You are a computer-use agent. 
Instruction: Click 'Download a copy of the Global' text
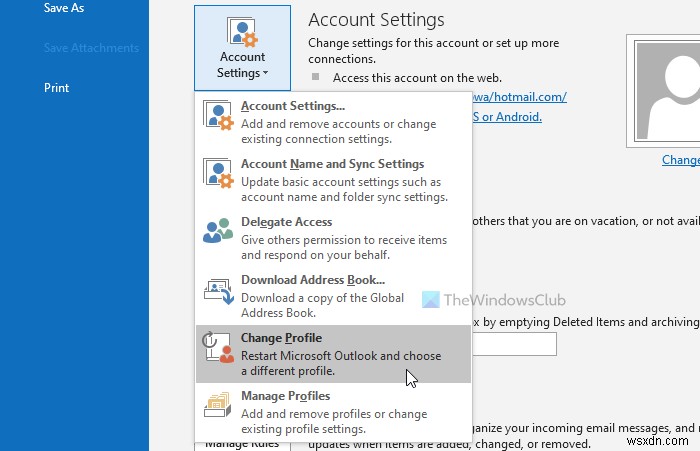point(322,298)
